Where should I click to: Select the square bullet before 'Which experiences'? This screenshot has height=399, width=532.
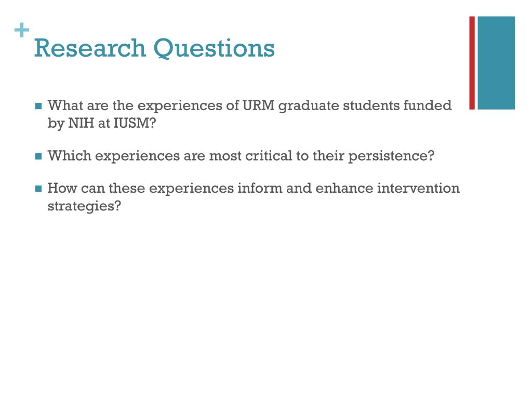pyautogui.click(x=38, y=156)
